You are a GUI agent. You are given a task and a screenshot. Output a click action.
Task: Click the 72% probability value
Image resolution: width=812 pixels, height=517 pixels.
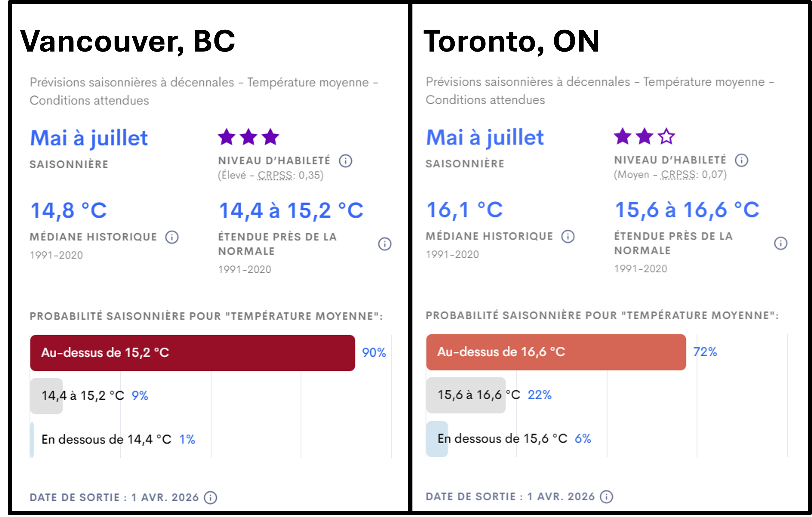705,352
